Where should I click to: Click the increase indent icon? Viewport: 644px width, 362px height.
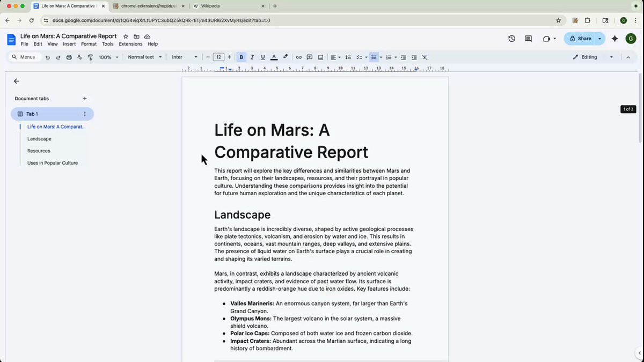(x=414, y=57)
